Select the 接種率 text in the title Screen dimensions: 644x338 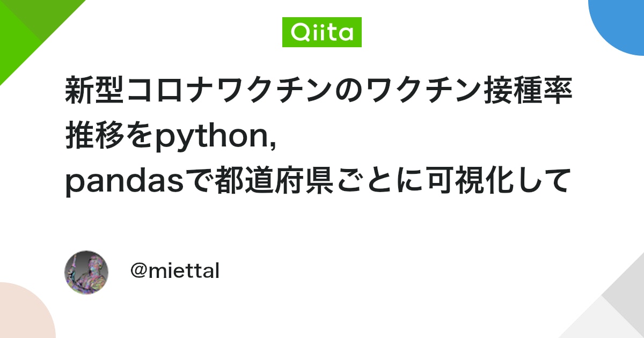528,92
